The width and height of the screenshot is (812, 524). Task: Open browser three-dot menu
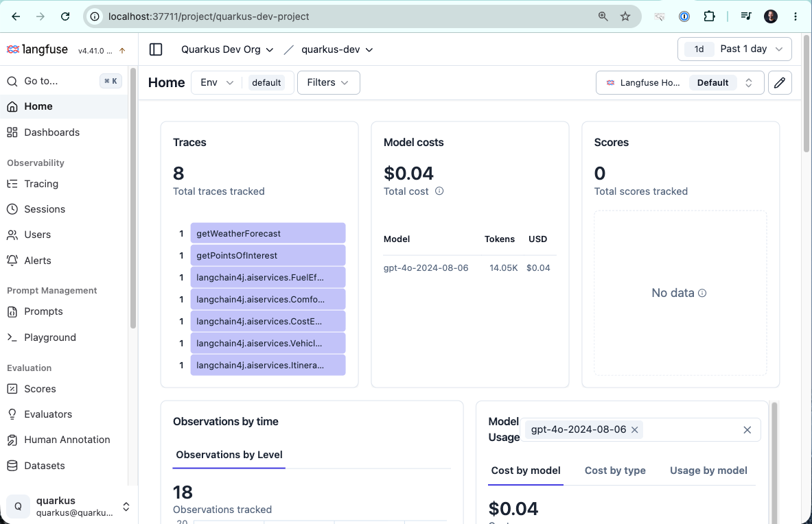click(x=796, y=16)
